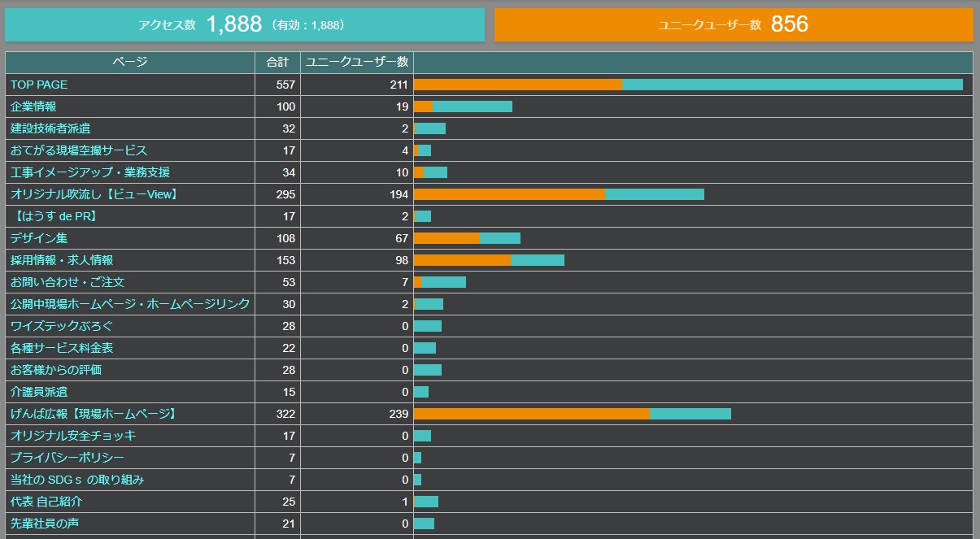Open the デザイン集 page link
This screenshot has width=980, height=539.
pyautogui.click(x=39, y=238)
